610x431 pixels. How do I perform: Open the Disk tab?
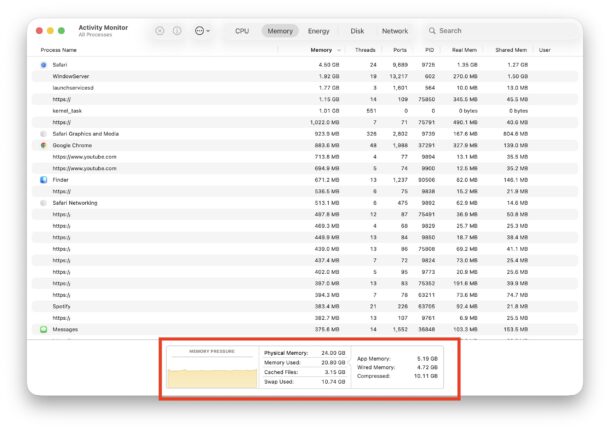pos(357,31)
